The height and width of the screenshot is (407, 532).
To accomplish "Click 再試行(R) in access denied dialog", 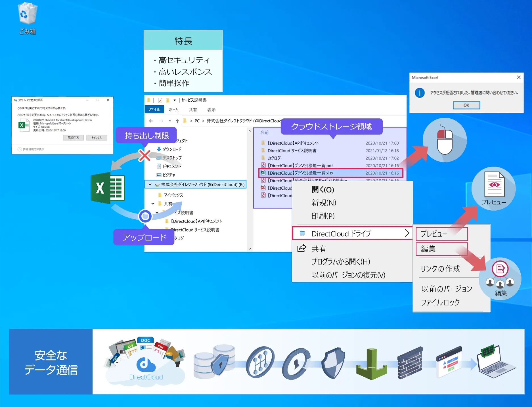I will click(73, 138).
